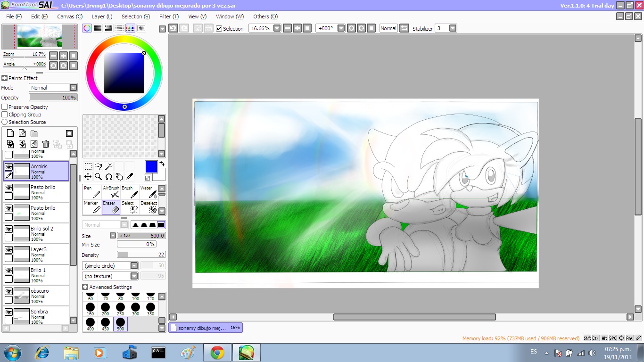Screen dimensions: 644x362
Task: Hide the Arcoiris layer
Action: [x=8, y=167]
